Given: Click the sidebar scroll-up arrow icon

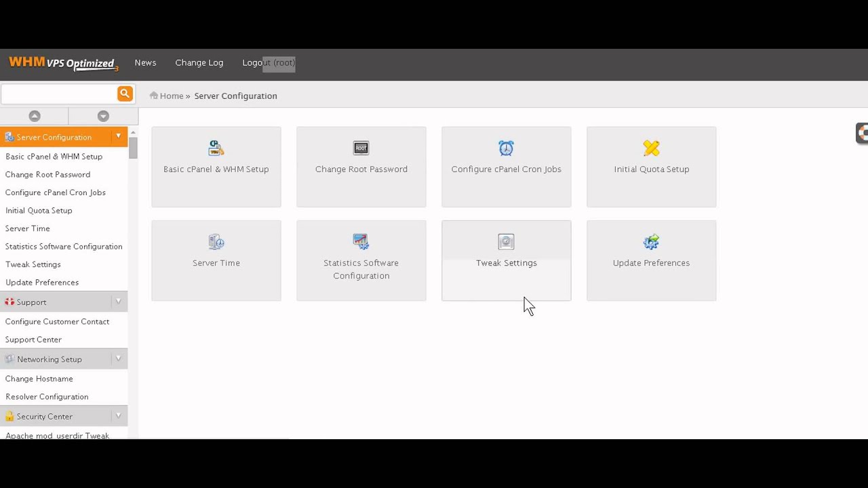Looking at the screenshot, I should tap(35, 116).
